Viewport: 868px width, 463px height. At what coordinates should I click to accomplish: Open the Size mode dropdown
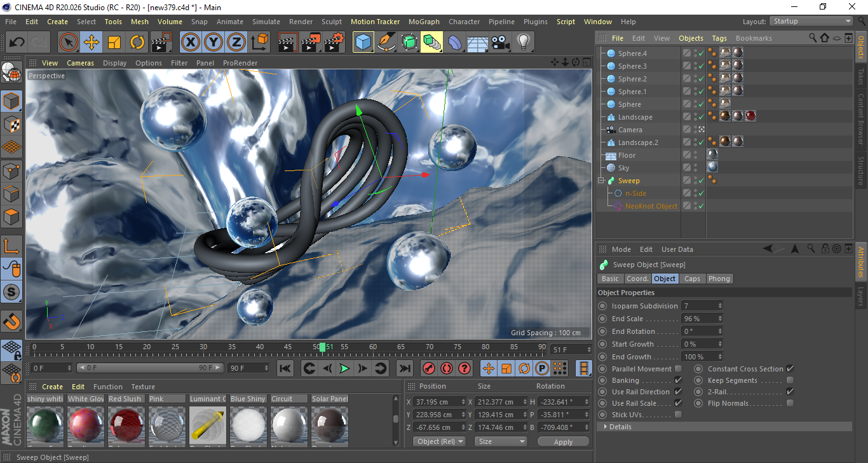coord(501,441)
